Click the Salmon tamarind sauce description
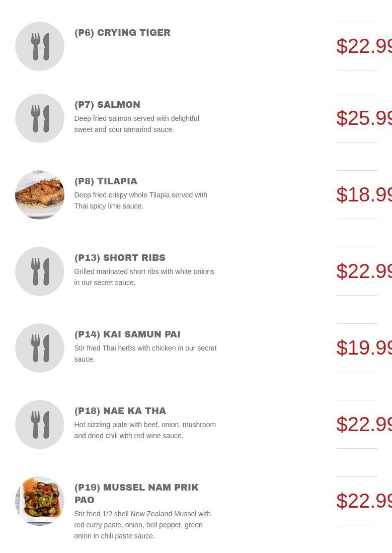The image size is (392, 553). (x=136, y=124)
